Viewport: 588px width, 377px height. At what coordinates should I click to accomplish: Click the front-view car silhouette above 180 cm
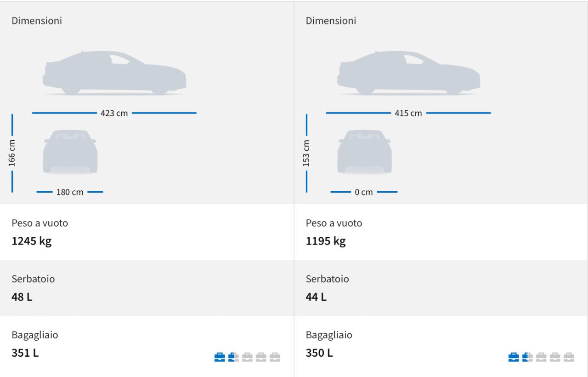(70, 152)
